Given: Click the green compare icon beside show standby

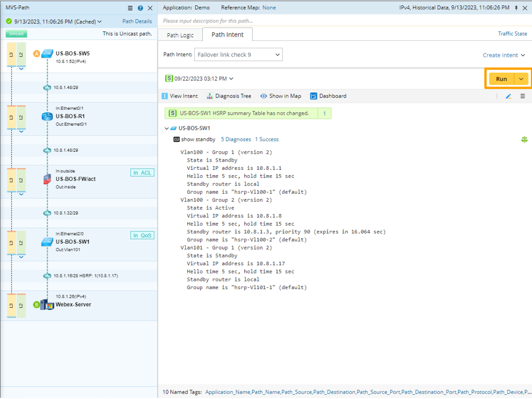Looking at the screenshot, I should (x=524, y=140).
